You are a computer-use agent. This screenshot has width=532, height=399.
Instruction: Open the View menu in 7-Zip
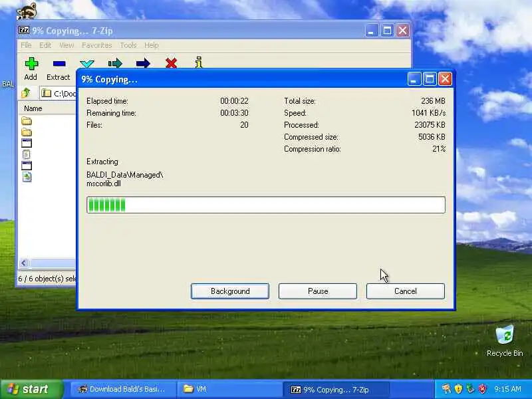click(x=66, y=45)
